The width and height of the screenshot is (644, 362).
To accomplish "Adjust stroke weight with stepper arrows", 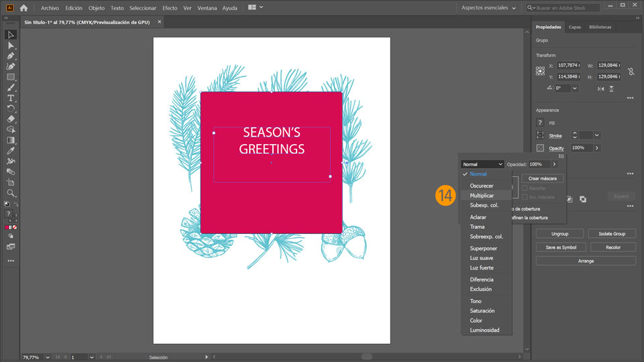I will (575, 135).
